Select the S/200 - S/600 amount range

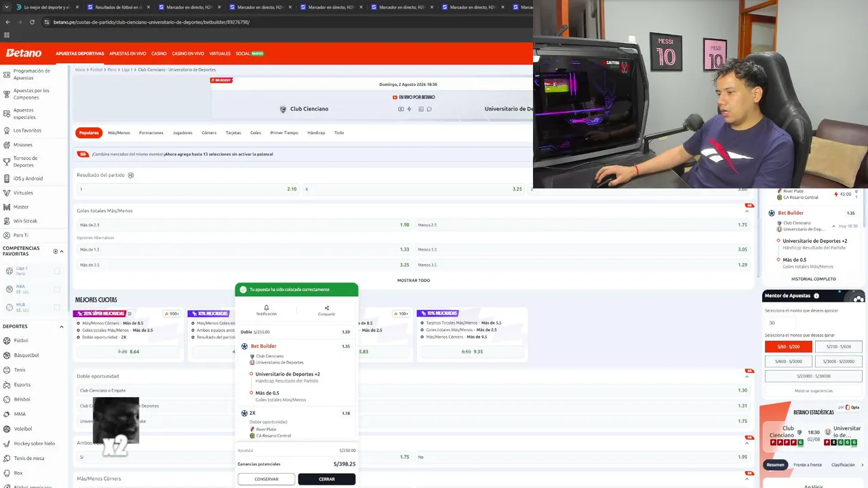(x=838, y=346)
